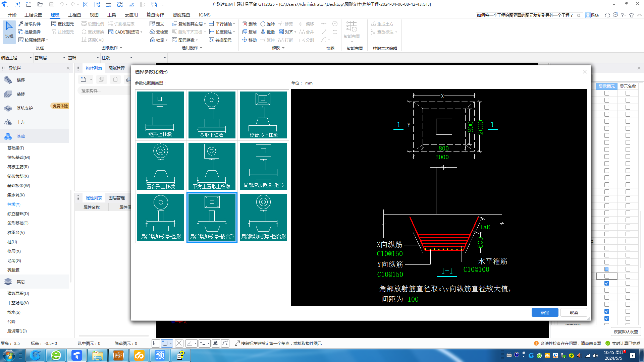Expand the 修改 group arrow
This screenshot has height=362, width=644.
click(283, 48)
